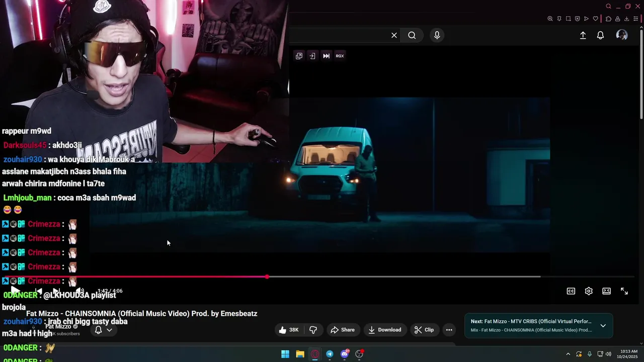Open File Explorer from the taskbar
Screen dimensions: 644x362
(x=300, y=354)
